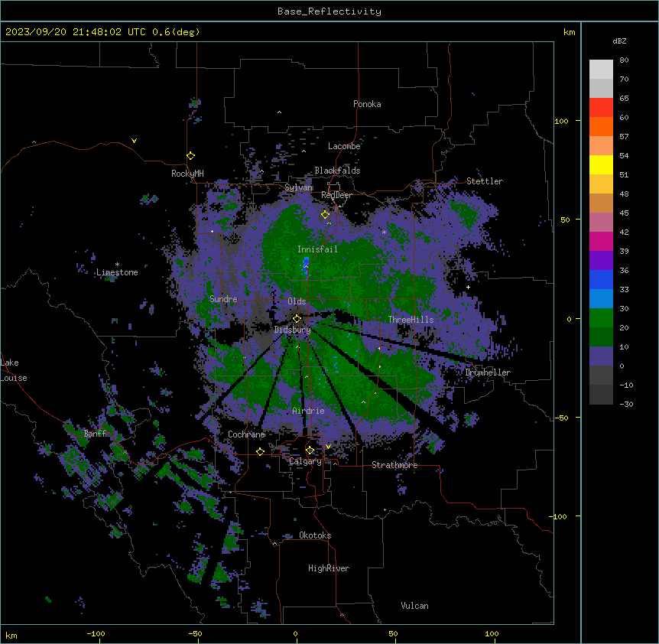Click the Stettler city label
659x644 pixels.
(485, 181)
